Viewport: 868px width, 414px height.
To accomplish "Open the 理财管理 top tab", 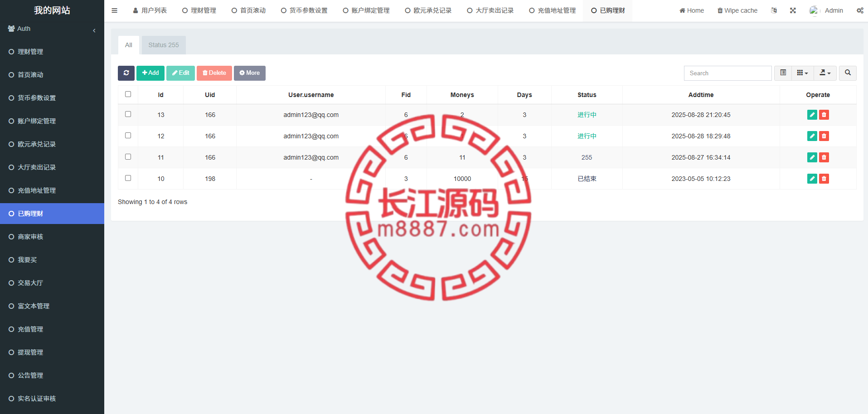I will (x=199, y=10).
